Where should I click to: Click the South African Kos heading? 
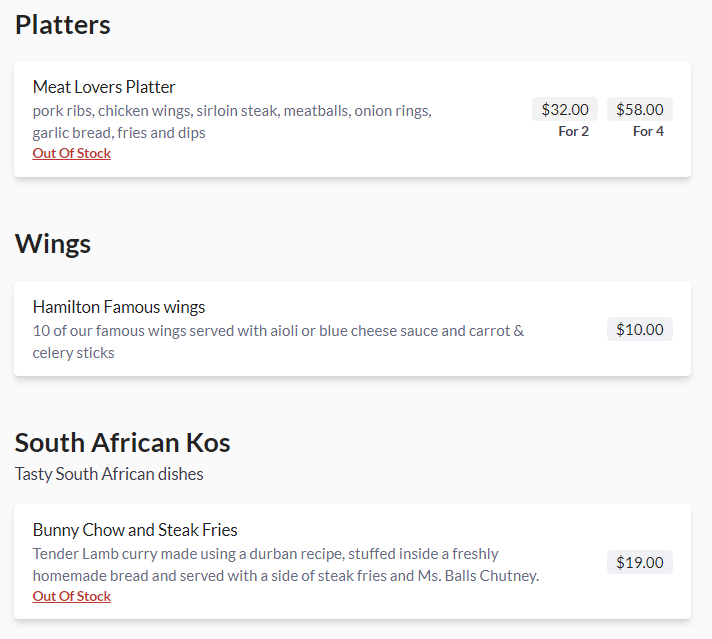click(123, 442)
